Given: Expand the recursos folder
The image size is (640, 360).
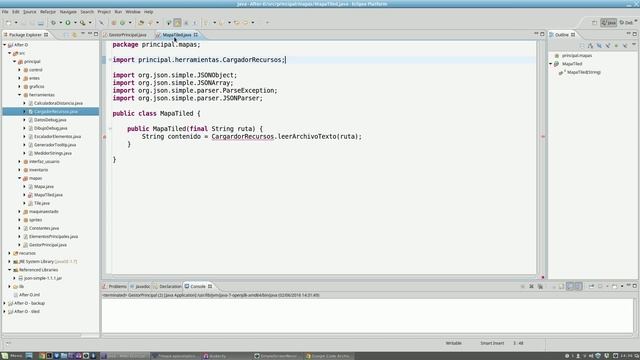Looking at the screenshot, I should point(9,253).
